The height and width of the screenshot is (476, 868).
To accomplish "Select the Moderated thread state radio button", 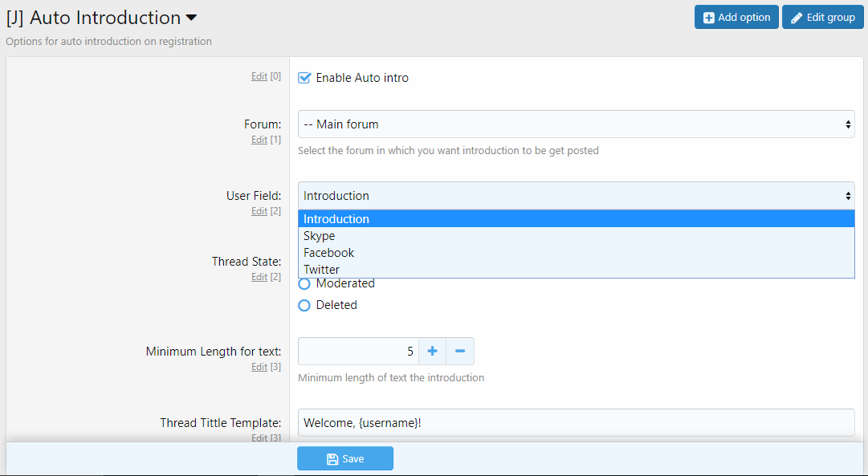I will click(304, 283).
